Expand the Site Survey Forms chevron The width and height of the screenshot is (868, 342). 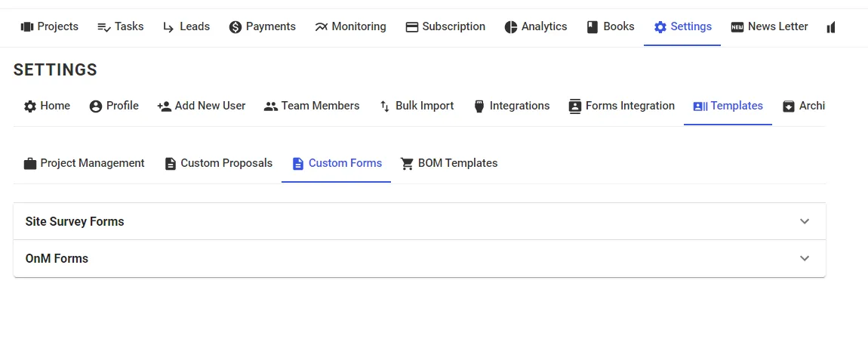(x=805, y=221)
